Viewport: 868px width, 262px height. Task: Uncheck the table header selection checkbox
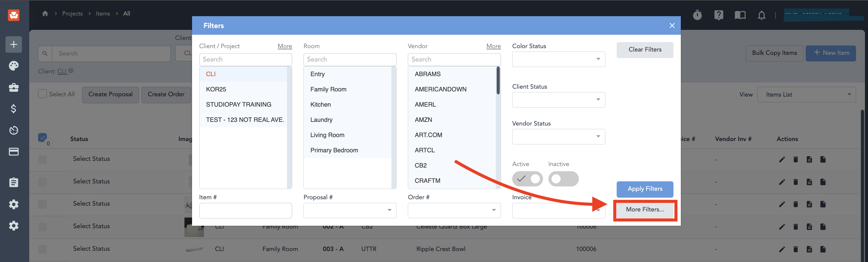(43, 138)
